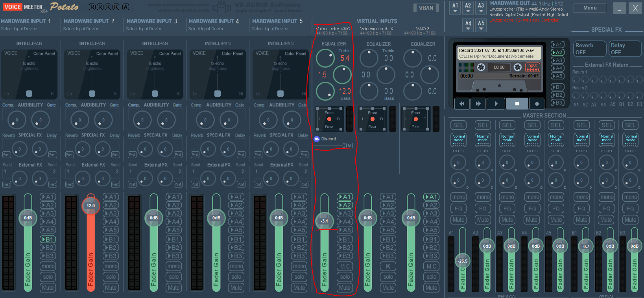The image size is (644, 298).
Task: Mute B2 bus in Master Section
Action: (x=606, y=220)
